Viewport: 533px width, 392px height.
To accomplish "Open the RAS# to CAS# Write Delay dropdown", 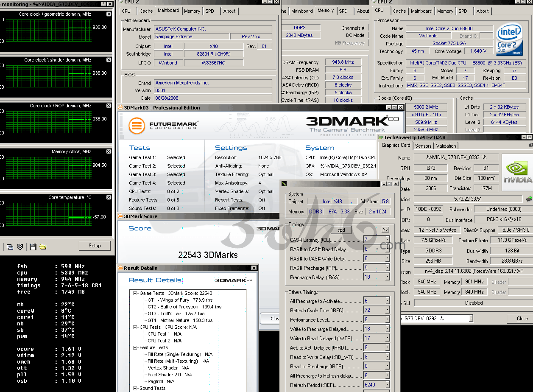I will coord(387,258).
